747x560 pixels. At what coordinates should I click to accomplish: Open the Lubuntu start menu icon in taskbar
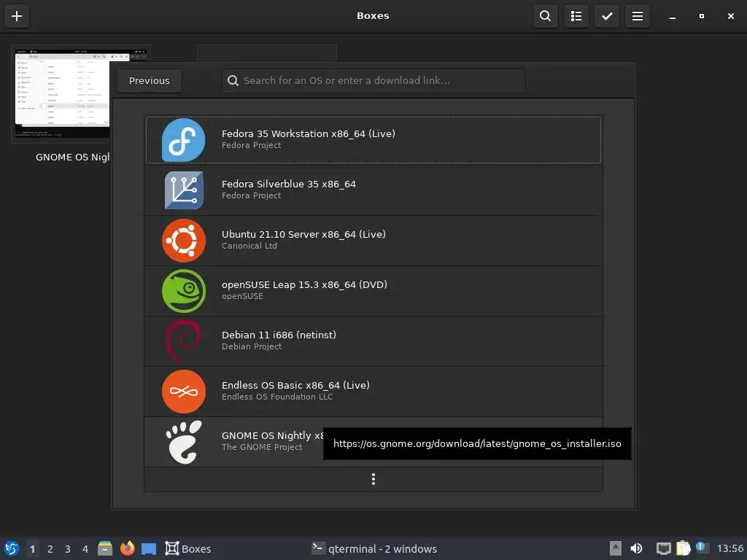(x=12, y=548)
